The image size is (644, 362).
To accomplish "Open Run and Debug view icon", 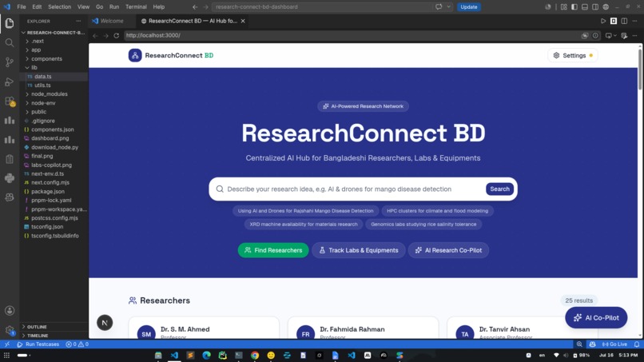I will 9,82.
